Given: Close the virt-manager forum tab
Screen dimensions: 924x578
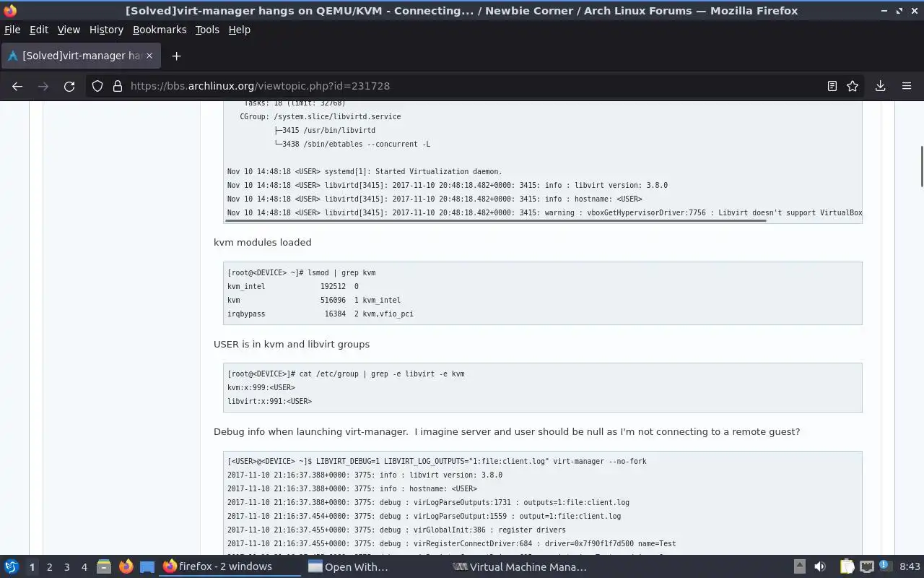Looking at the screenshot, I should [x=150, y=56].
